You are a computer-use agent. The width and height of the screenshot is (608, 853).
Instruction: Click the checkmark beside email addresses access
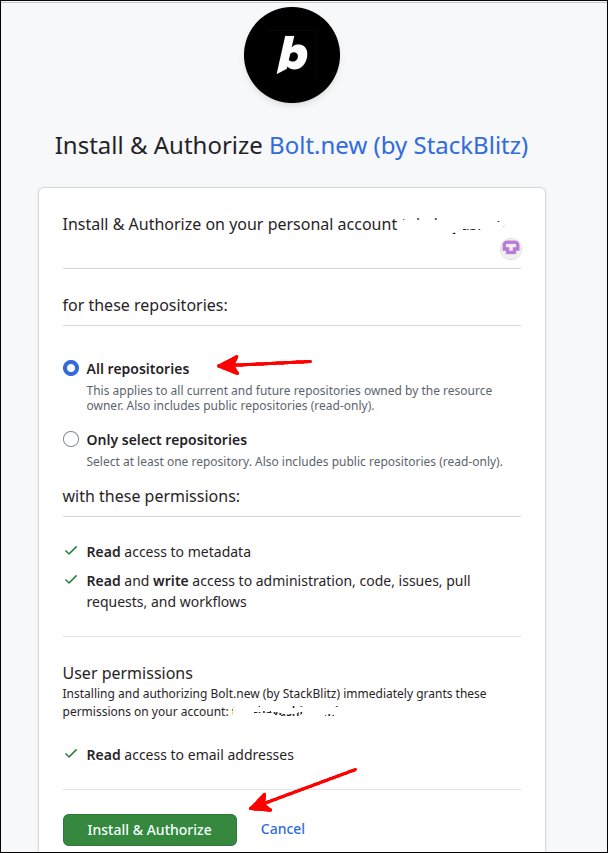coord(70,755)
